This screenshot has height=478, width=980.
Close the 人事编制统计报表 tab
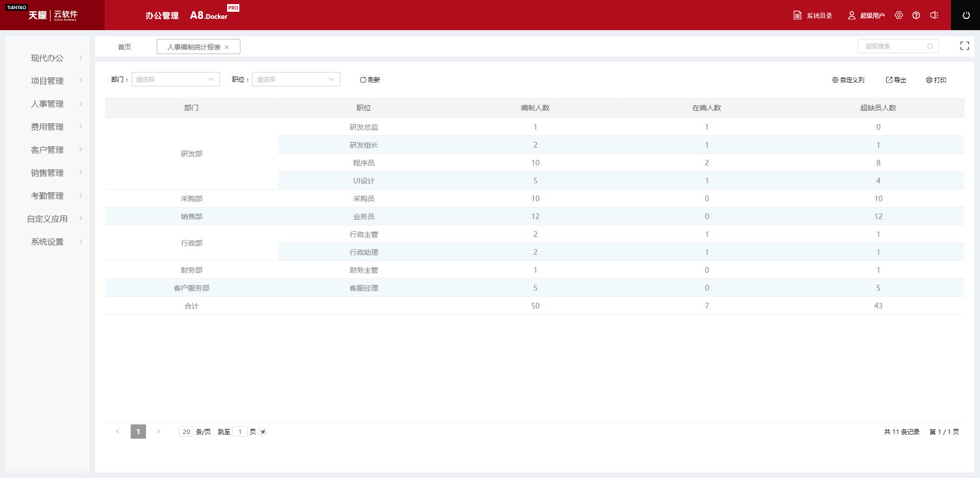[227, 47]
